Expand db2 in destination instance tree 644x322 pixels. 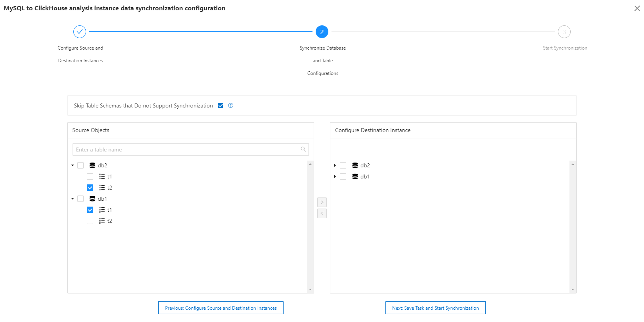335,165
